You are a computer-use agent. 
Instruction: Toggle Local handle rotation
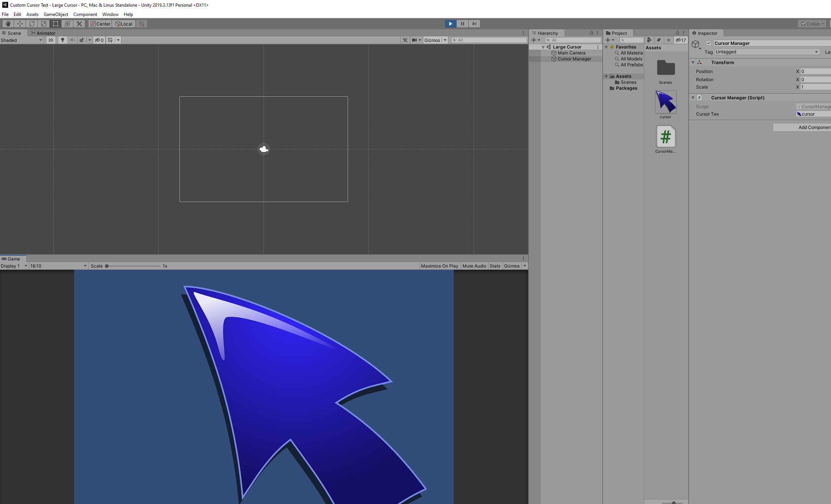coord(124,24)
